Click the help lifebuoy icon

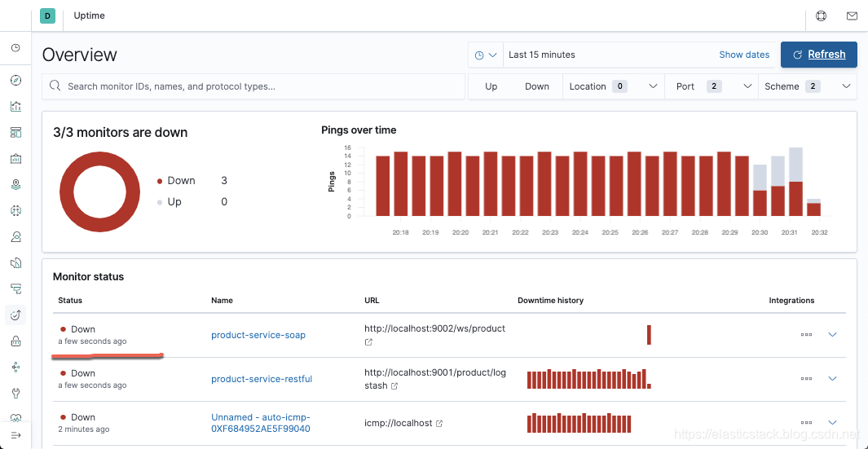tap(821, 16)
